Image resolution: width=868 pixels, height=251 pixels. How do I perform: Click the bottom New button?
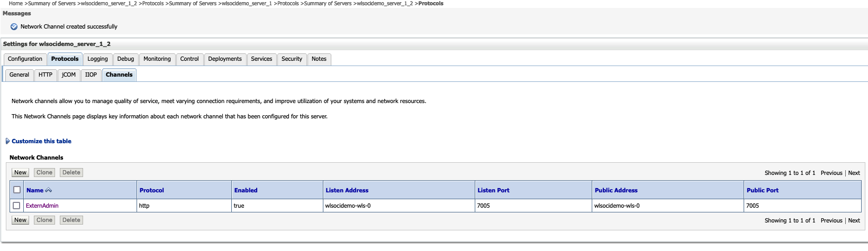20,220
